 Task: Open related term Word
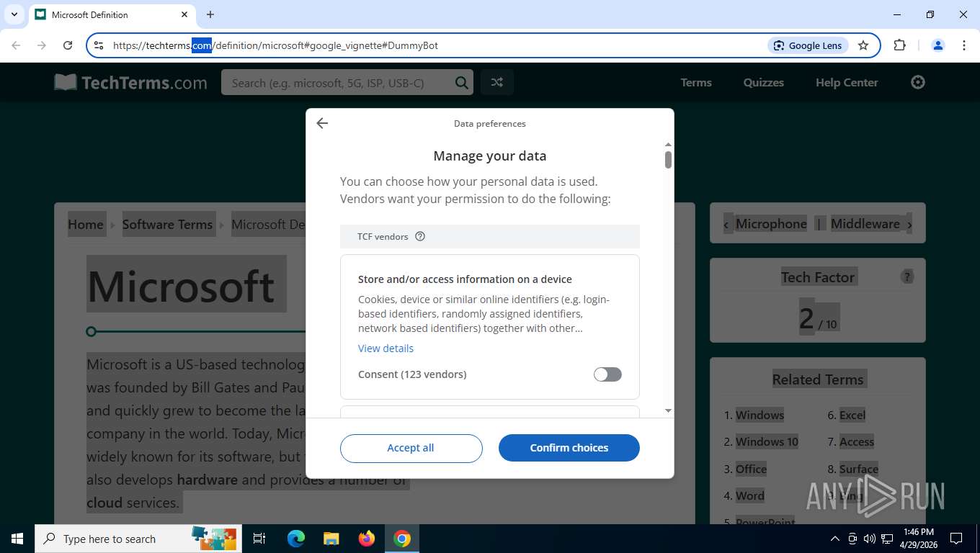[x=750, y=496]
